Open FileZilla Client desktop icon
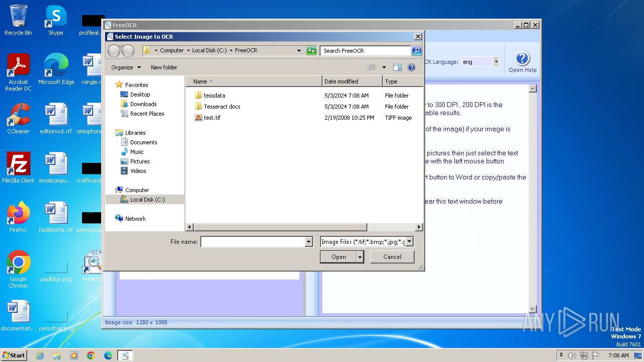 (18, 167)
